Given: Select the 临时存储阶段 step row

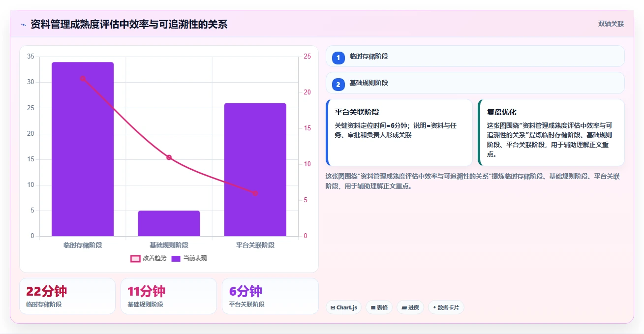Looking at the screenshot, I should [x=475, y=56].
